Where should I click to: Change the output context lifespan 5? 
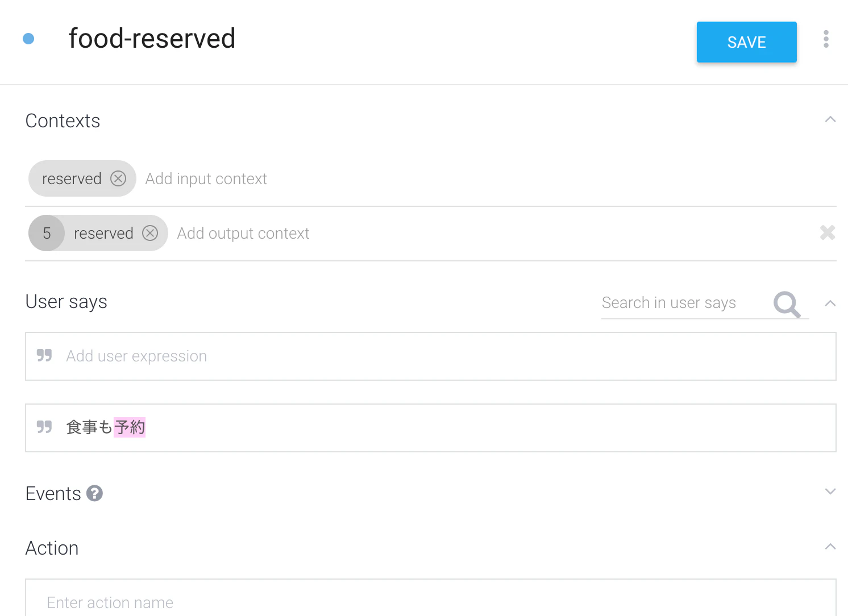[47, 233]
